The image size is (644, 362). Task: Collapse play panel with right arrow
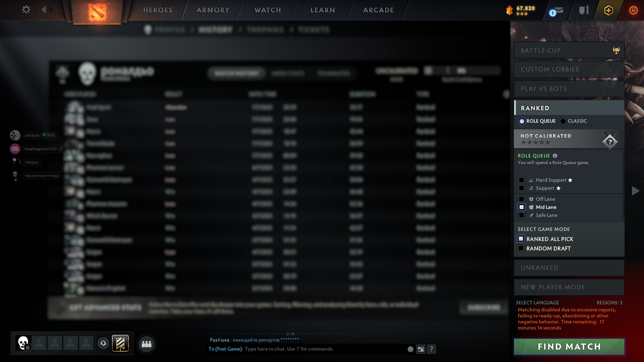[x=635, y=191]
